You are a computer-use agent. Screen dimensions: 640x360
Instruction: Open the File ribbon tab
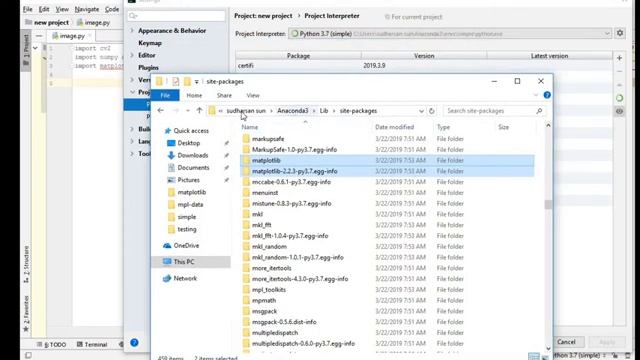(165, 95)
